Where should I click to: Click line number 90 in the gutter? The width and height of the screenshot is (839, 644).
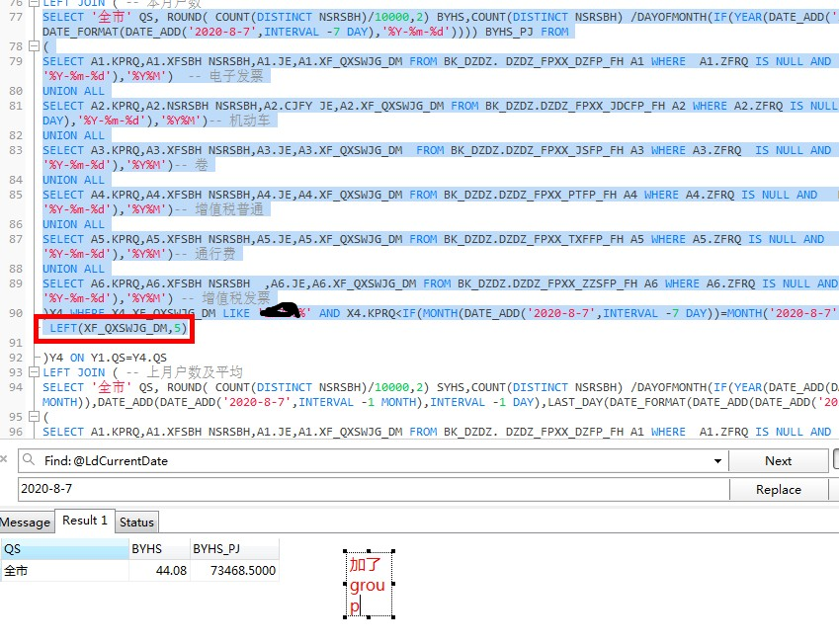(x=15, y=313)
